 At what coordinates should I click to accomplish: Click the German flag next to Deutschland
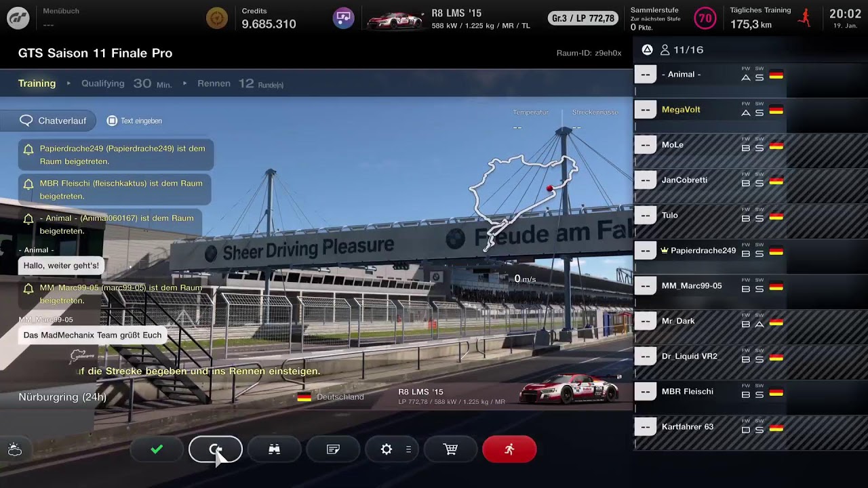click(x=304, y=397)
